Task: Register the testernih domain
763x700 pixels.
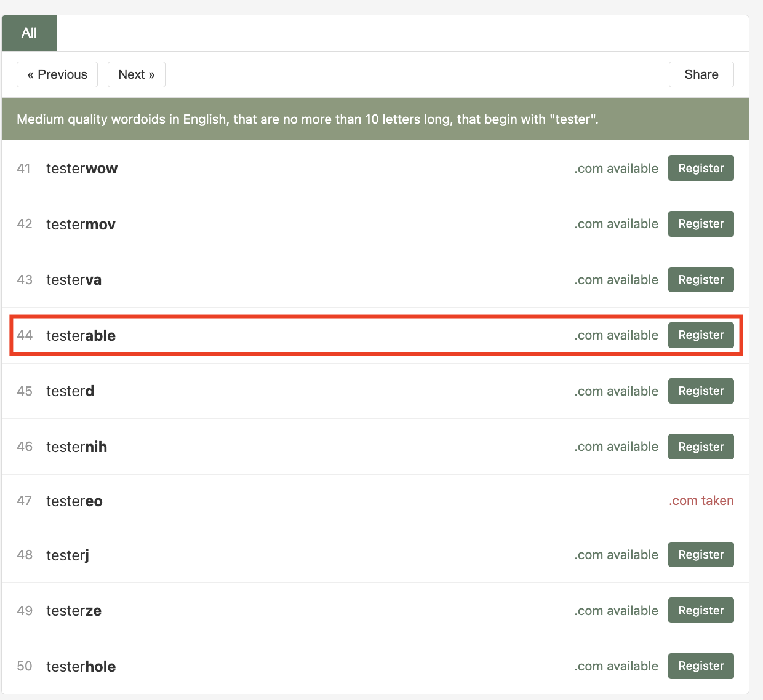Action: (701, 447)
